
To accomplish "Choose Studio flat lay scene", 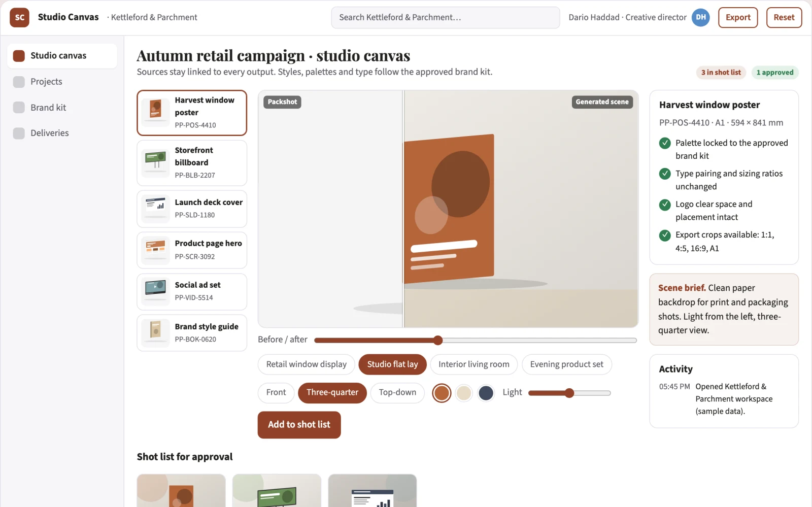I will pos(392,364).
